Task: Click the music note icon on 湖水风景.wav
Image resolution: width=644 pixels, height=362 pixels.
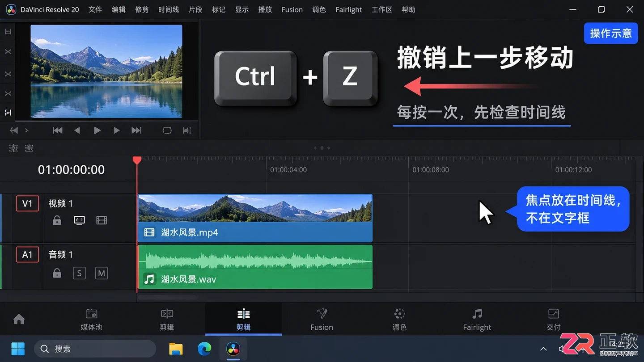Action: coord(149,279)
